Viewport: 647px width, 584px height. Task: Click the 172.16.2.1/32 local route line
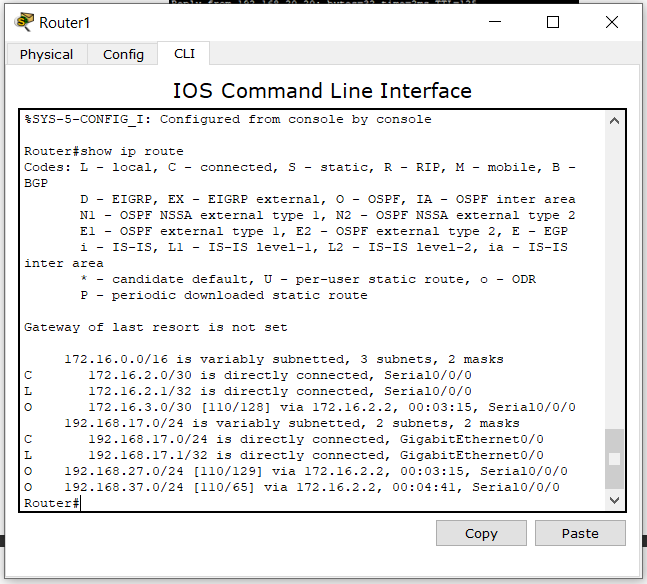point(248,391)
